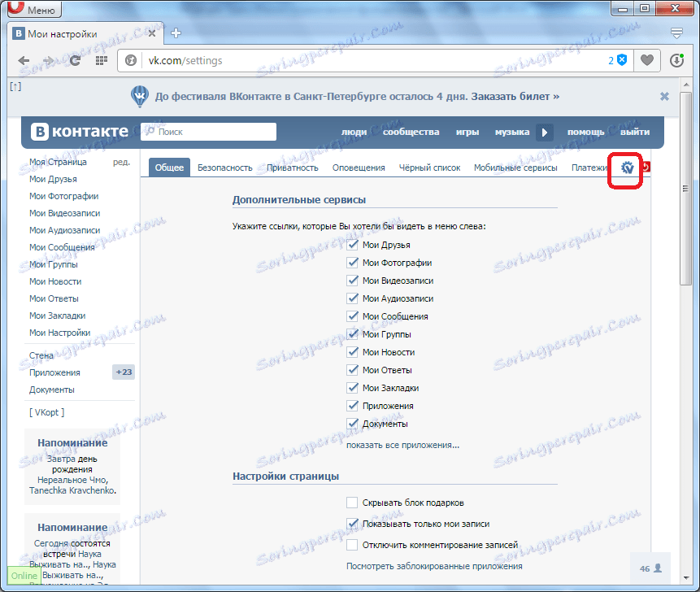
Task: Open the [ VKopt ] sidebar link
Action: click(x=47, y=412)
